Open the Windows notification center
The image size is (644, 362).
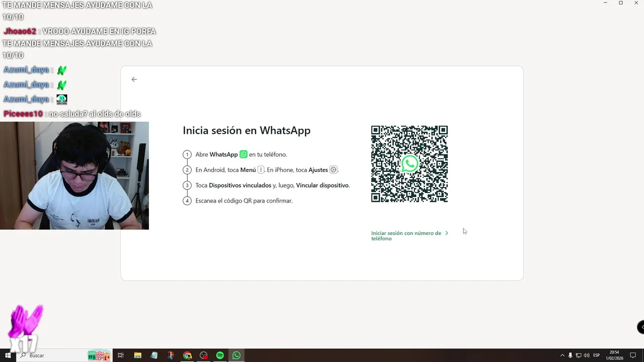coord(633,355)
